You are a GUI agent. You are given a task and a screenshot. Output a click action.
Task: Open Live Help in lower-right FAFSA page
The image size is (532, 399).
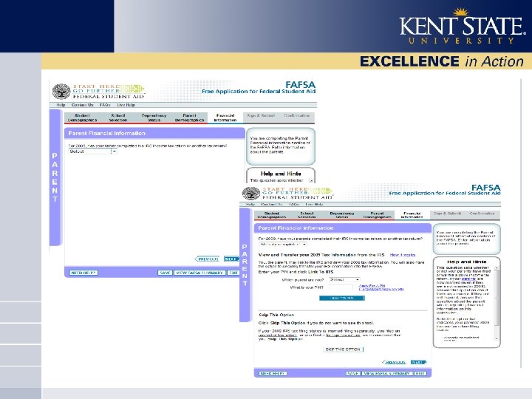[314, 205]
